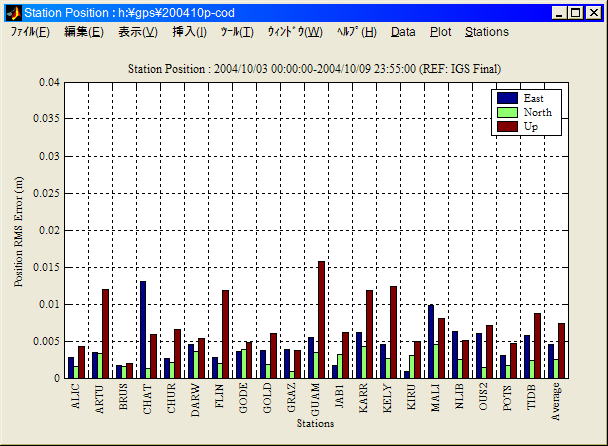Select the blue CHAT East bar
Image resolution: width=608 pixels, height=446 pixels.
point(143,329)
